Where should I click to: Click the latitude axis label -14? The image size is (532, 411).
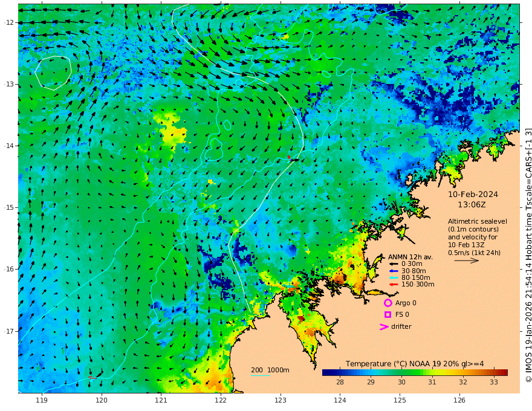point(9,146)
